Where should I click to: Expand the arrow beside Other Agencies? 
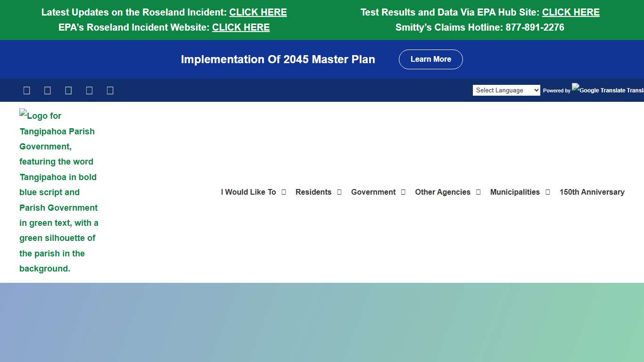pyautogui.click(x=478, y=192)
